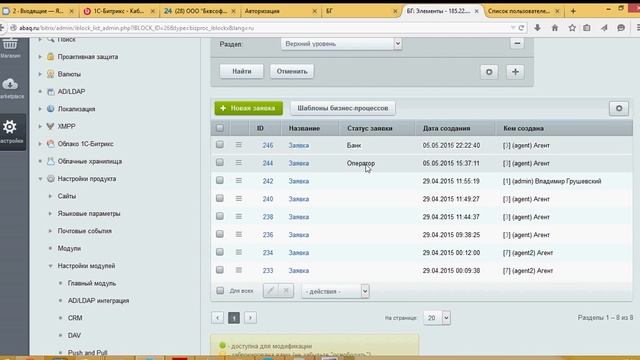Click the Найти button

[242, 71]
